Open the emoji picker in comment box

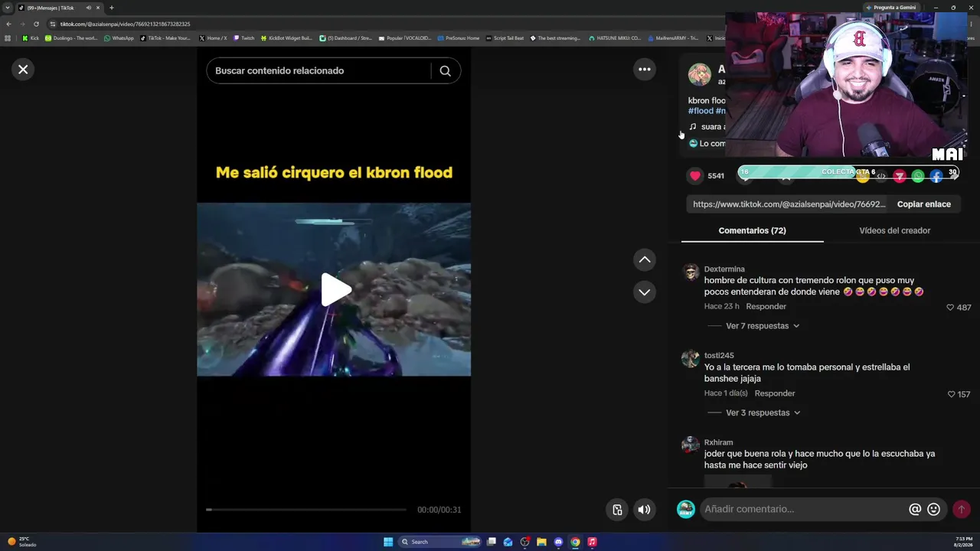click(x=933, y=509)
